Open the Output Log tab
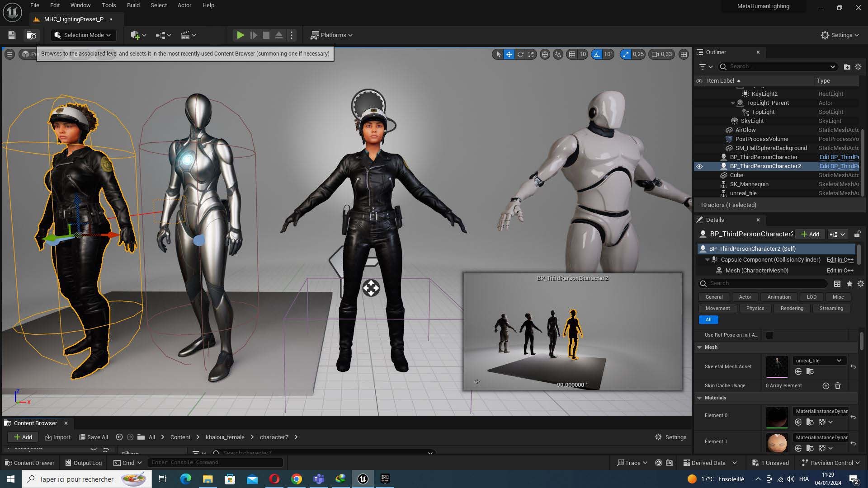This screenshot has width=868, height=488. [x=83, y=463]
